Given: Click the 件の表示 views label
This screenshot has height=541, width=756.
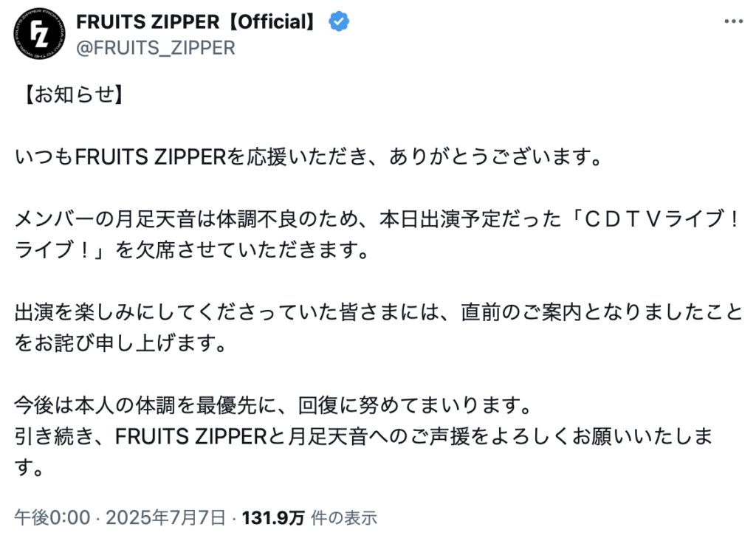Looking at the screenshot, I should (x=344, y=518).
